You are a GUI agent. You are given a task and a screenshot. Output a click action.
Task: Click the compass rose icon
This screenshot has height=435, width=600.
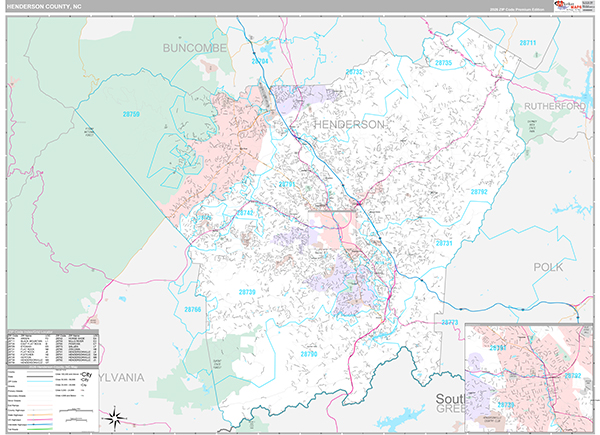[x=114, y=418]
